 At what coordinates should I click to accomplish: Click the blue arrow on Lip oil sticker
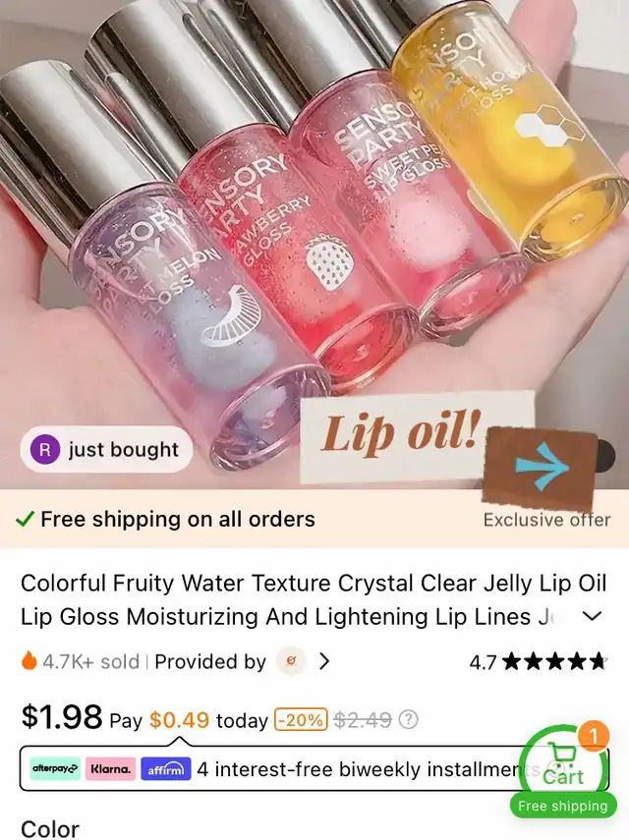click(542, 467)
